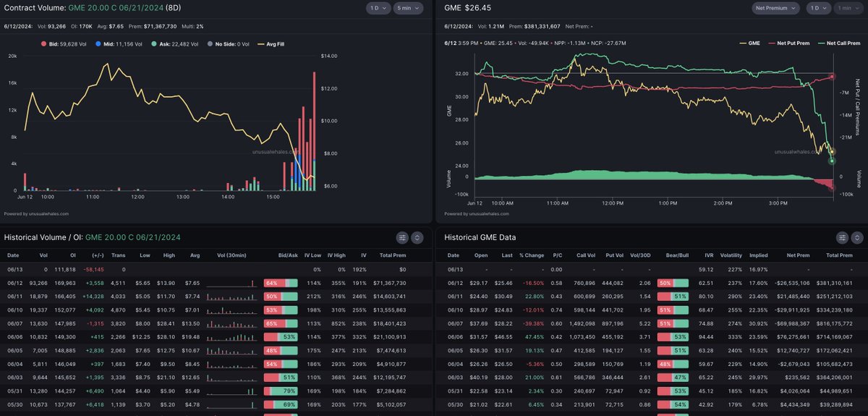Click the 06/12 Vol (30min) sparkline
The image size is (868, 416).
point(231,283)
